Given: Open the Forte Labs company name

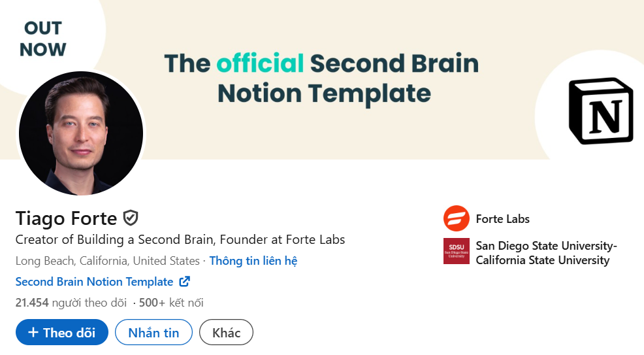Looking at the screenshot, I should (x=503, y=218).
